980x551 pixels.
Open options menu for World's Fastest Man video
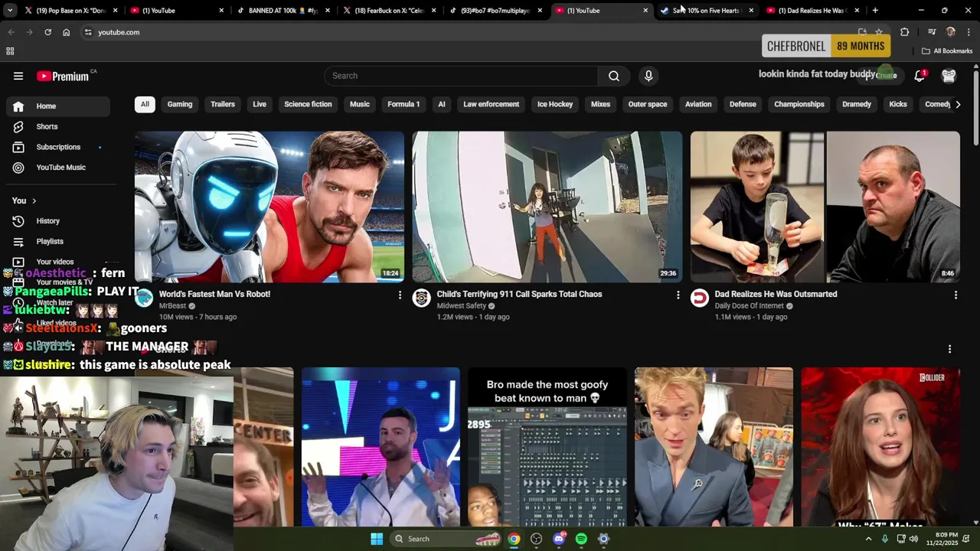[x=399, y=295]
